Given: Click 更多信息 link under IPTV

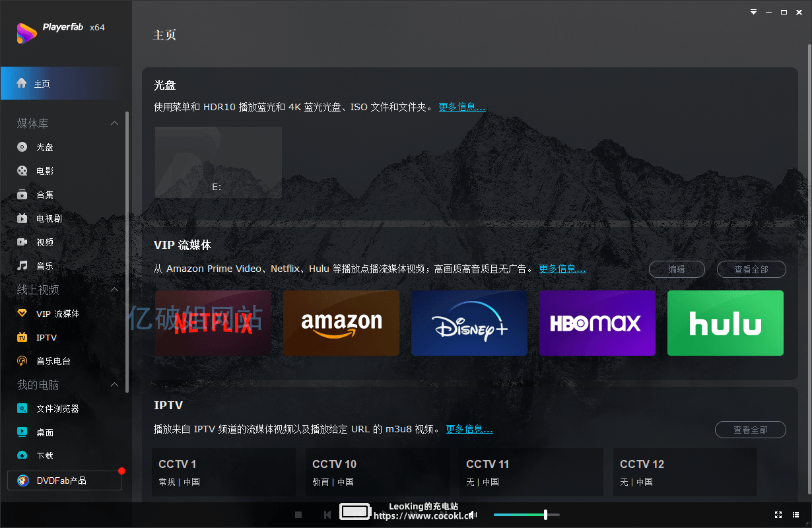Looking at the screenshot, I should (x=469, y=429).
